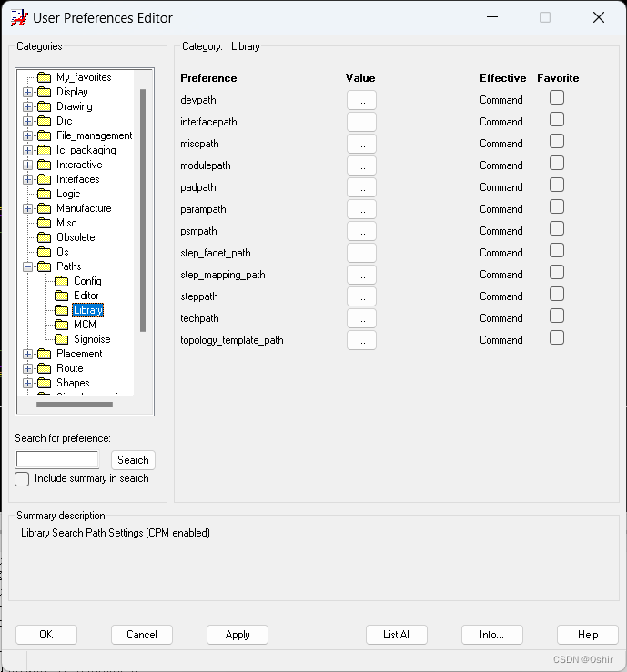The height and width of the screenshot is (672, 627).
Task: Open the padpath value browse button
Action: (x=361, y=187)
